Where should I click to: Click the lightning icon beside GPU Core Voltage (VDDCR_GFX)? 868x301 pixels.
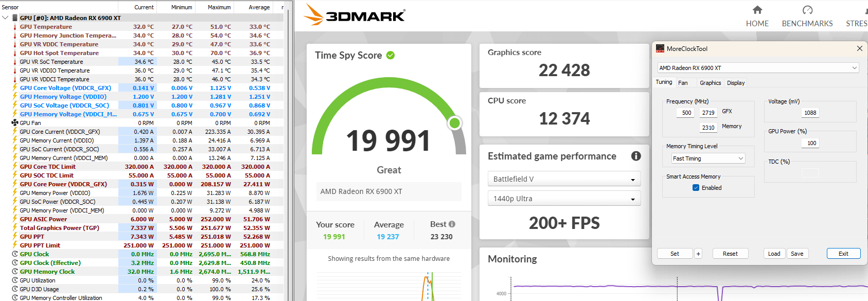[15, 88]
